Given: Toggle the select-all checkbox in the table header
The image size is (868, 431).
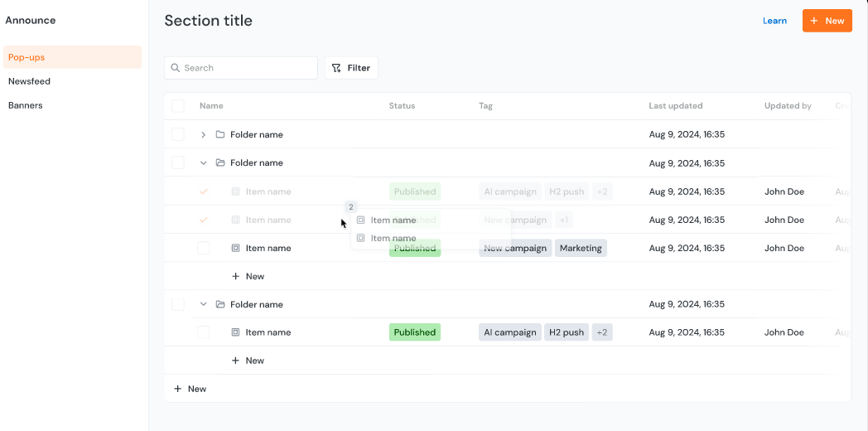Looking at the screenshot, I should pyautogui.click(x=178, y=106).
